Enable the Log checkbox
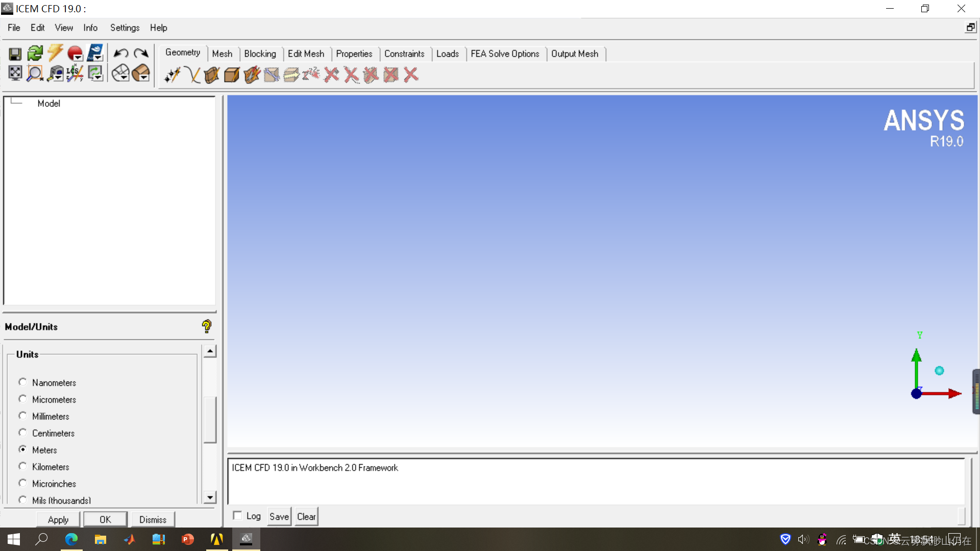980x551 pixels. [x=237, y=515]
